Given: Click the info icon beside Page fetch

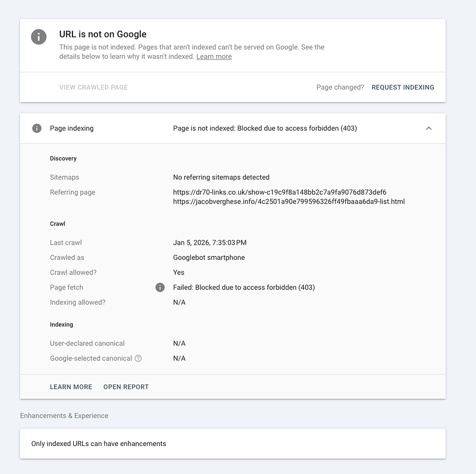Looking at the screenshot, I should [x=160, y=287].
